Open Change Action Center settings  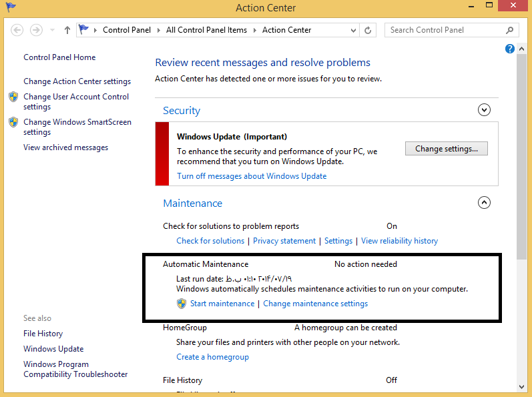click(77, 81)
